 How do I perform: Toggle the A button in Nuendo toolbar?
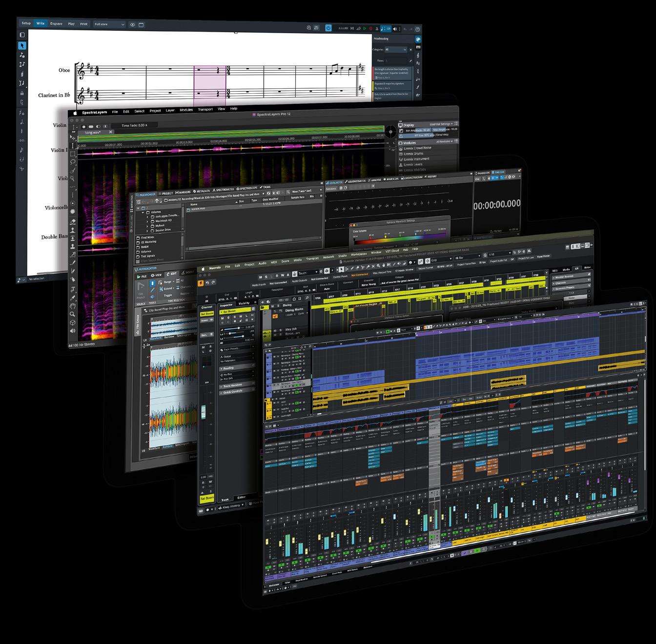289,274
